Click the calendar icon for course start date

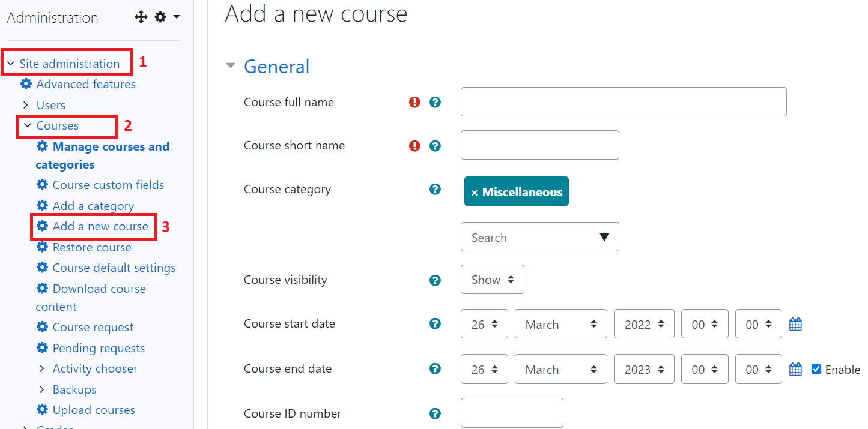tap(795, 323)
